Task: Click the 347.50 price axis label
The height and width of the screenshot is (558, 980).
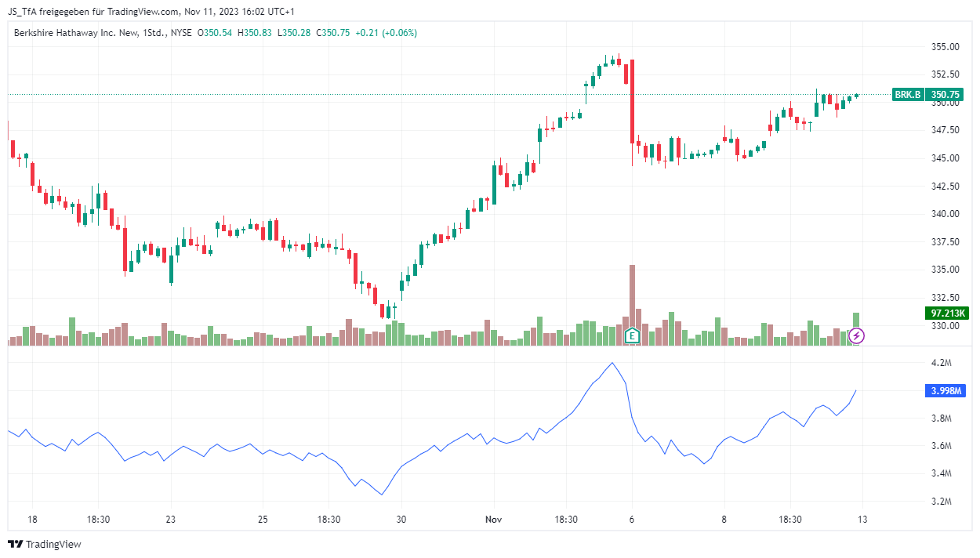Action: click(945, 130)
